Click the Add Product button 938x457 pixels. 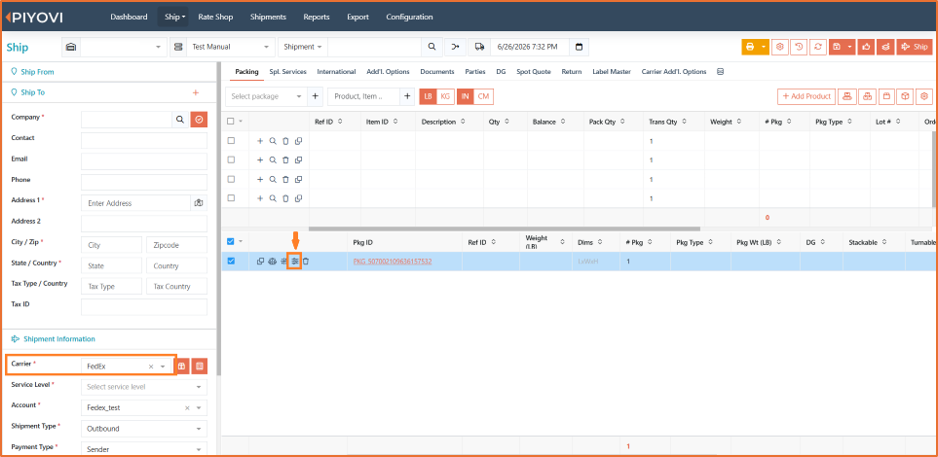pyautogui.click(x=806, y=96)
